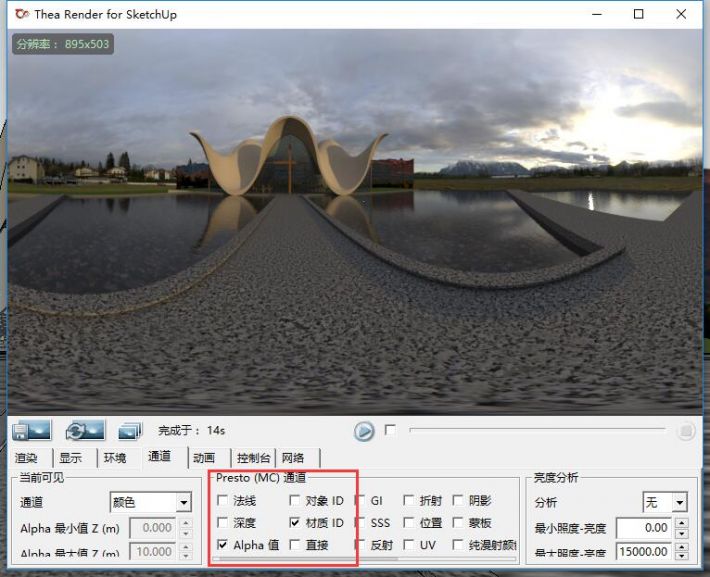Click the refresh render icon

[x=85, y=430]
